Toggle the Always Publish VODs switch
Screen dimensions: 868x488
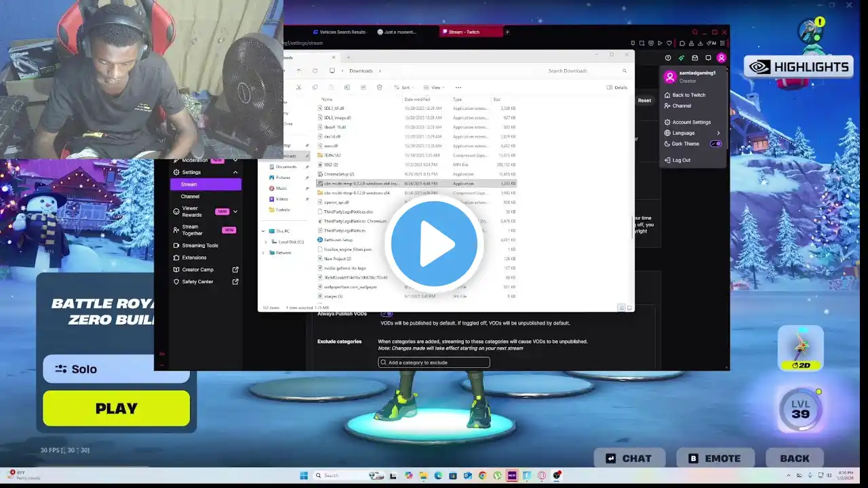pyautogui.click(x=387, y=314)
